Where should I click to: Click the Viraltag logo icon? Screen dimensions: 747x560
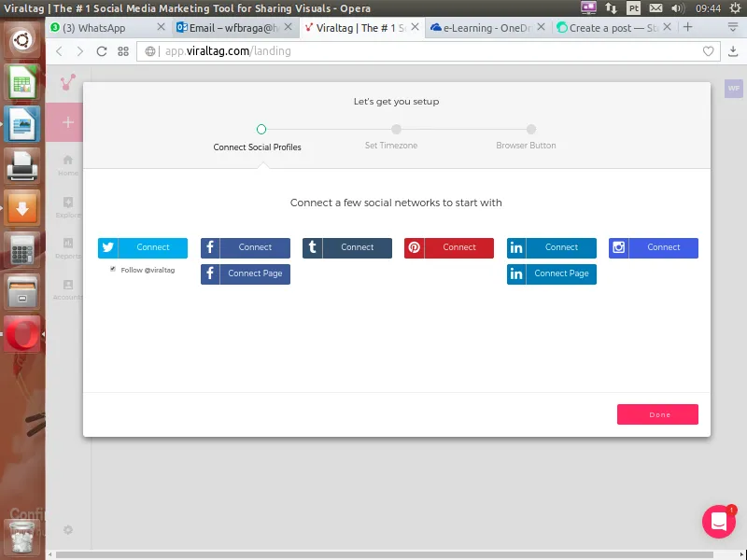pyautogui.click(x=68, y=82)
